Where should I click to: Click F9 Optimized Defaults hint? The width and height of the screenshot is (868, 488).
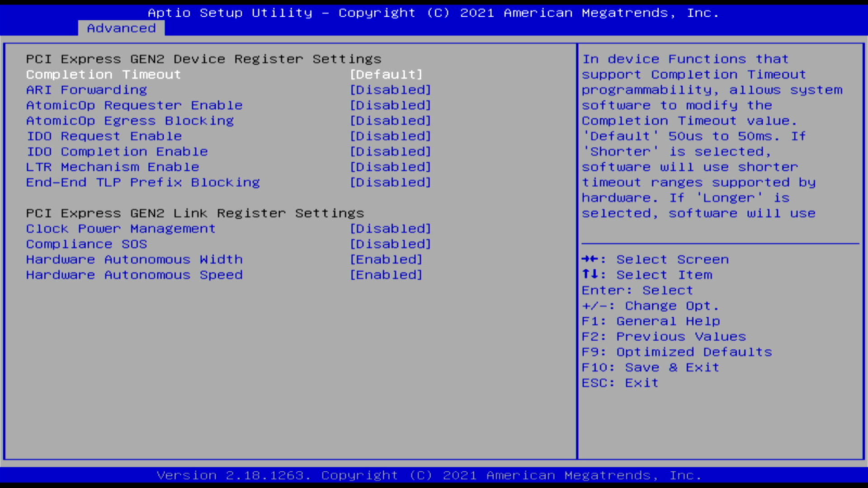point(676,352)
